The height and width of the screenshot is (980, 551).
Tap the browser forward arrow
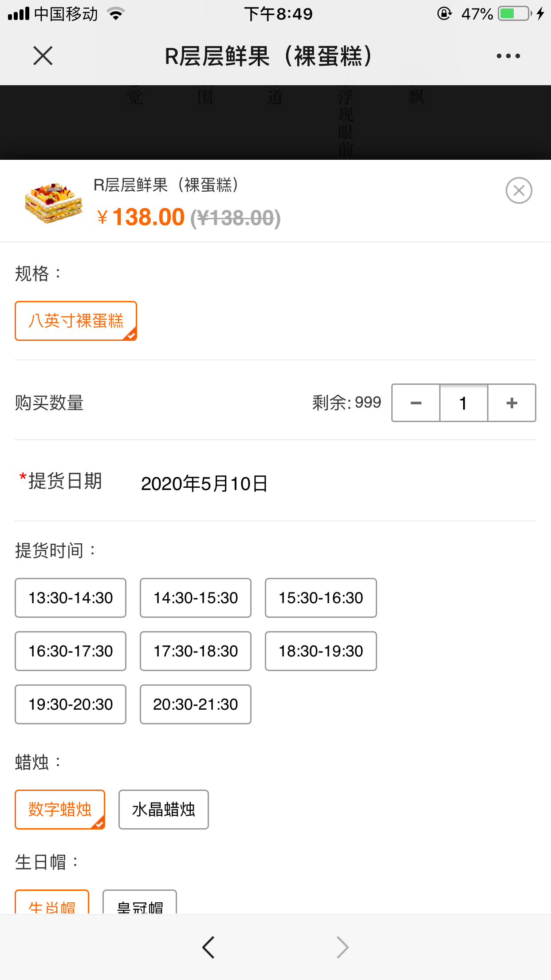click(x=342, y=948)
